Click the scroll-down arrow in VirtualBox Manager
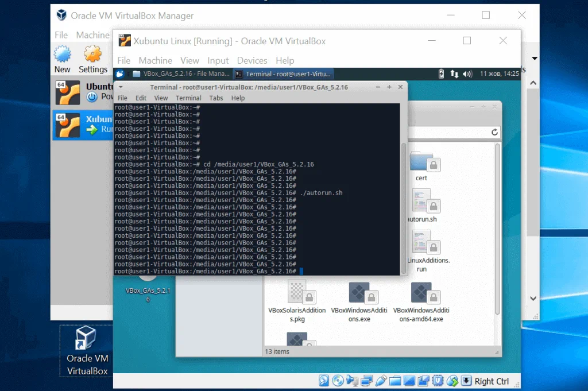 point(533,299)
